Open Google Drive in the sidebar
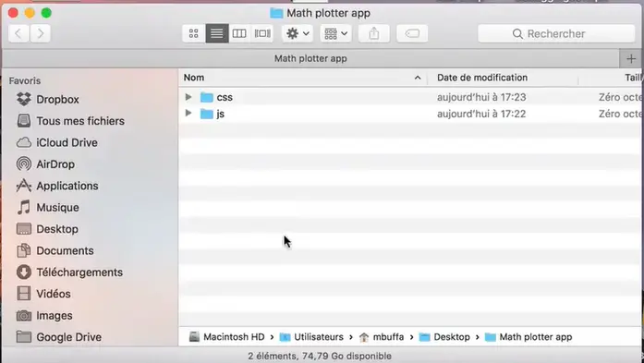 (68, 337)
